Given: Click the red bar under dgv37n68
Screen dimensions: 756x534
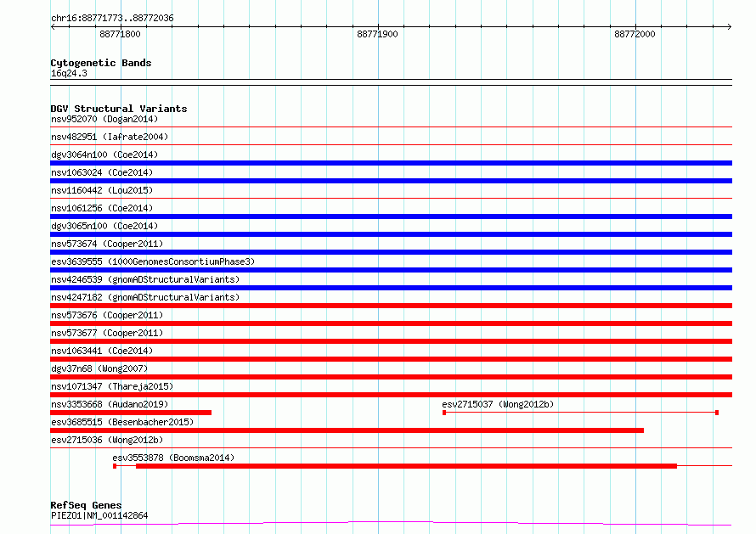Looking at the screenshot, I should pyautogui.click(x=391, y=377).
